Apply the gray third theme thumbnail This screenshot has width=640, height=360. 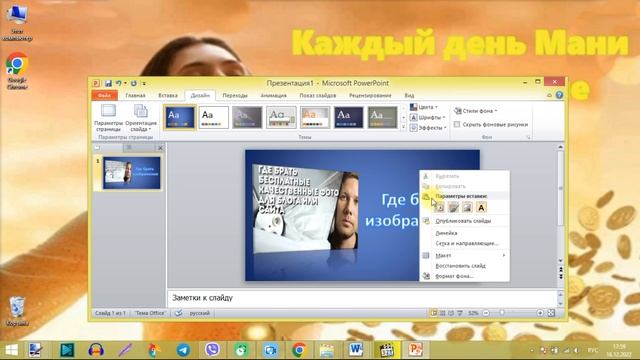tap(247, 117)
